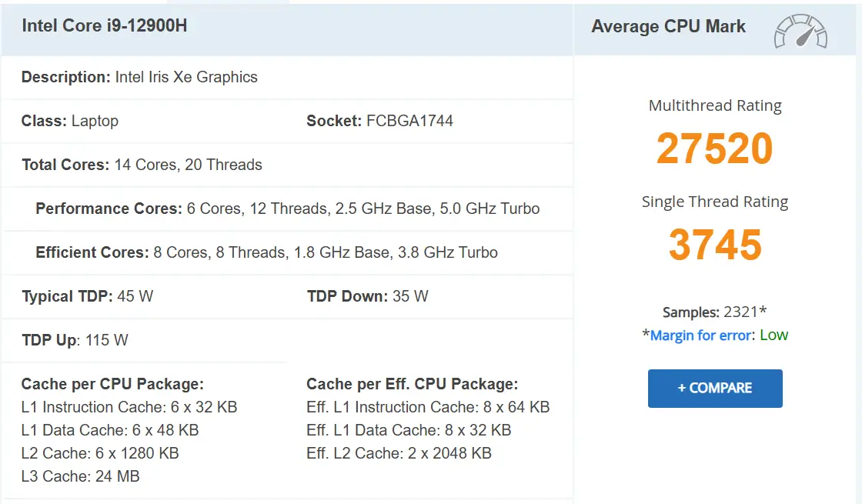The image size is (862, 504).
Task: Click the Eff. L2 Cache line
Action: tap(399, 453)
